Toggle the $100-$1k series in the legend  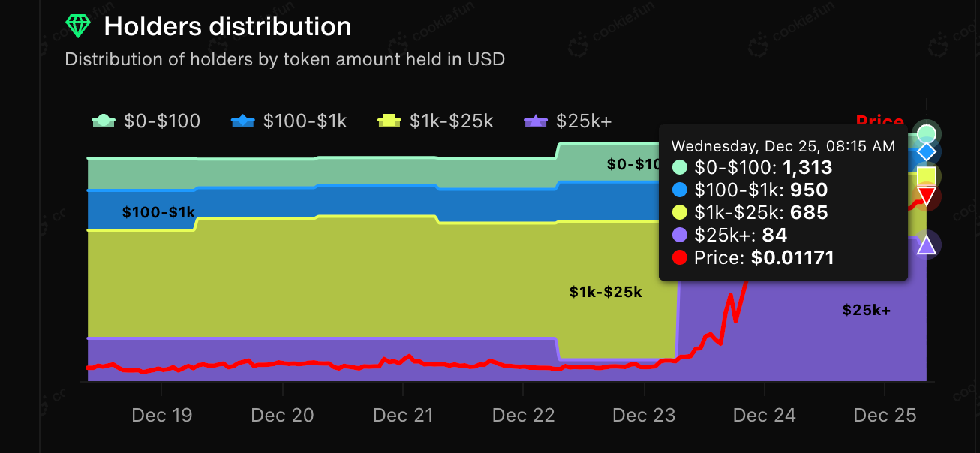(x=289, y=121)
